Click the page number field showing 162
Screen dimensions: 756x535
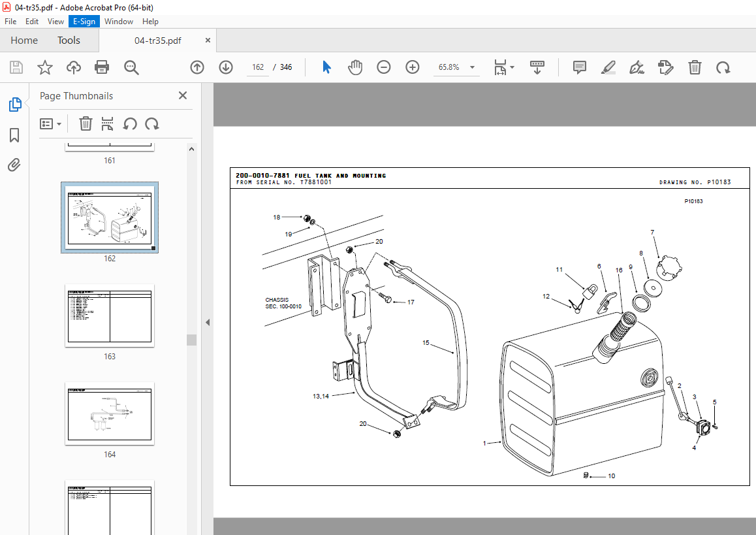258,67
